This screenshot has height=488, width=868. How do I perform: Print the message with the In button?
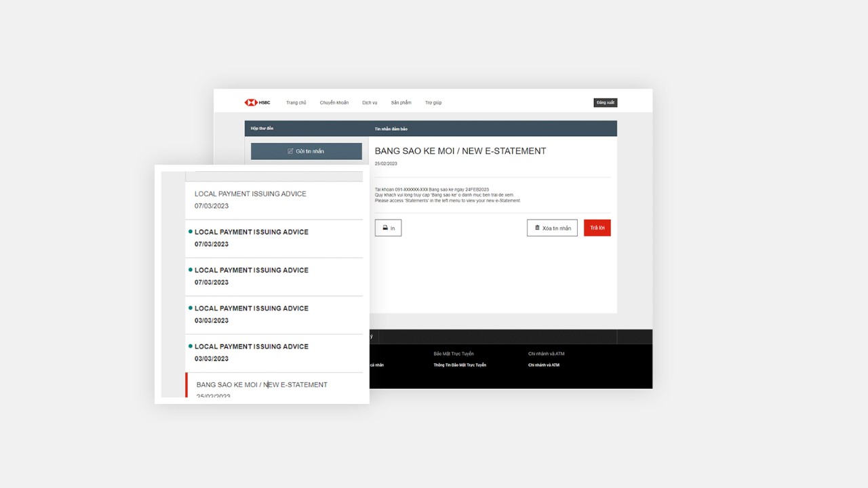point(388,228)
